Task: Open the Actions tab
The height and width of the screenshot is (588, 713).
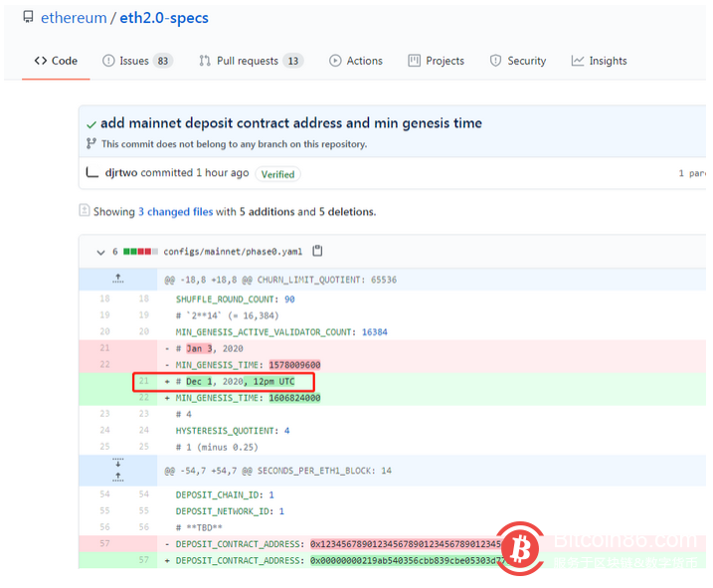Action: (x=356, y=61)
